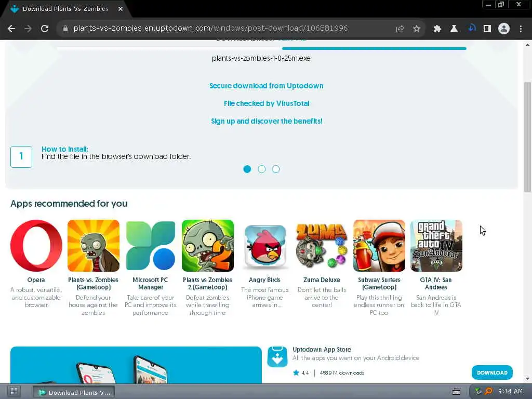
Task: Open the browser profile avatar
Action: click(x=504, y=29)
